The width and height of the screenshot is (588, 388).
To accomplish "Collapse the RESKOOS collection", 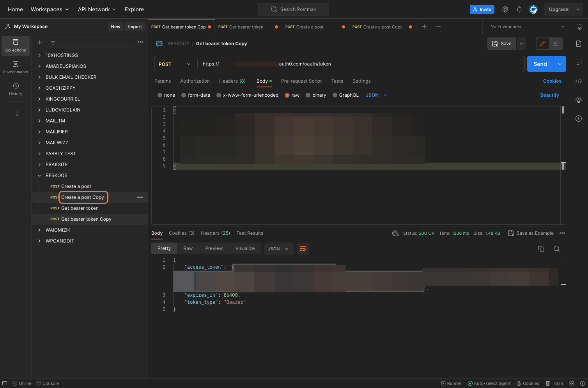I will tap(39, 175).
